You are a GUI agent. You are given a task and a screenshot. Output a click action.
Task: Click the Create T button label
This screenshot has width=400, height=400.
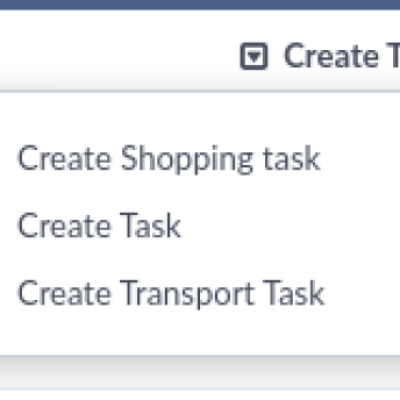click(342, 56)
